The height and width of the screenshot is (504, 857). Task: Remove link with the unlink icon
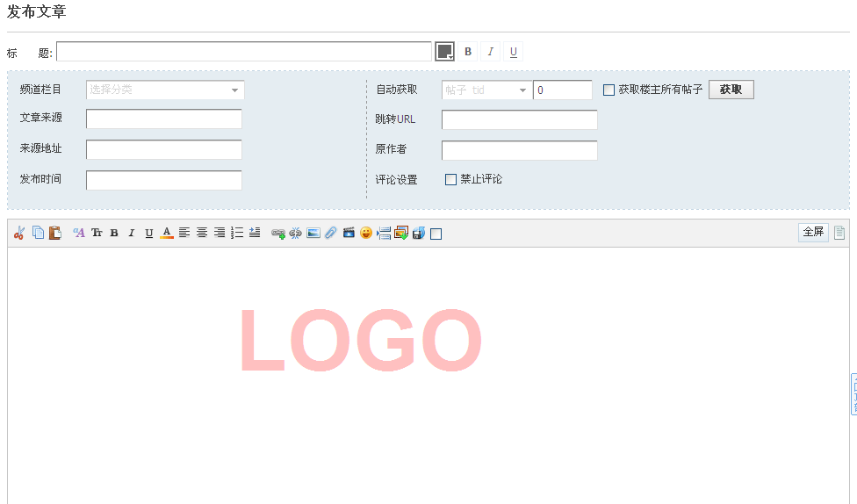(x=296, y=234)
